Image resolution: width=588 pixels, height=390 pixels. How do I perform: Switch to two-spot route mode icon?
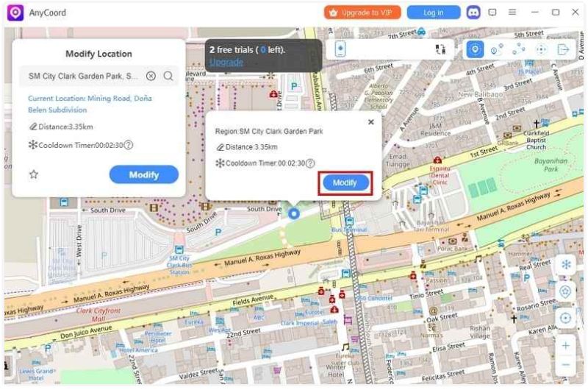pos(497,49)
